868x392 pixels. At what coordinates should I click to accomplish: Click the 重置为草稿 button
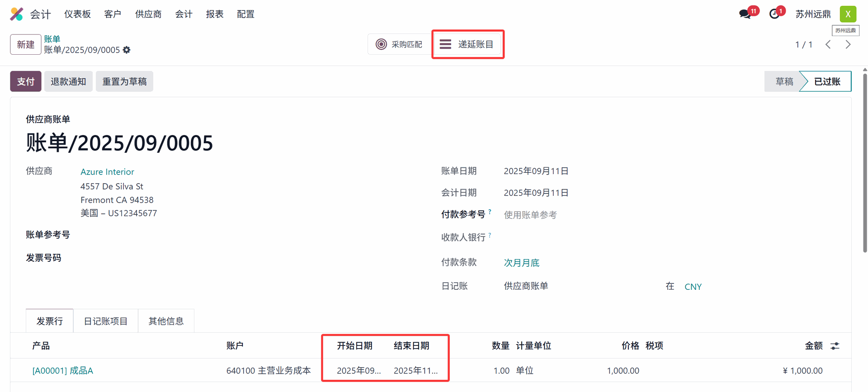[124, 81]
